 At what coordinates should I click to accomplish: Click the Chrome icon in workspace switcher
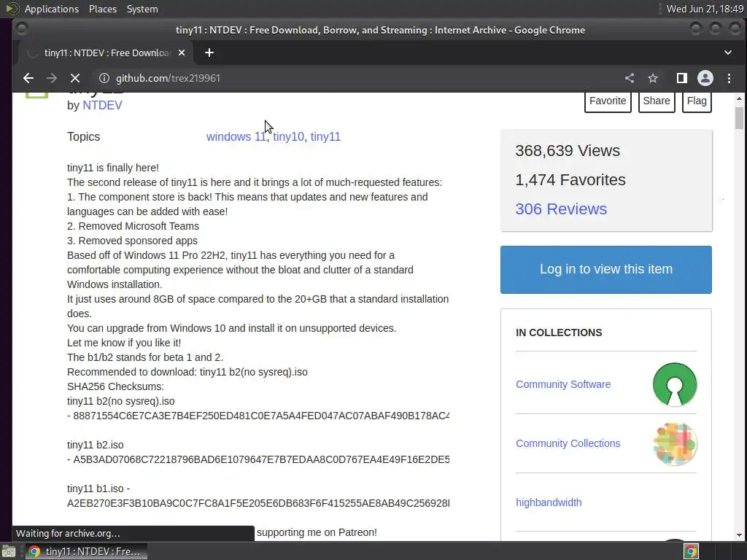click(692, 551)
